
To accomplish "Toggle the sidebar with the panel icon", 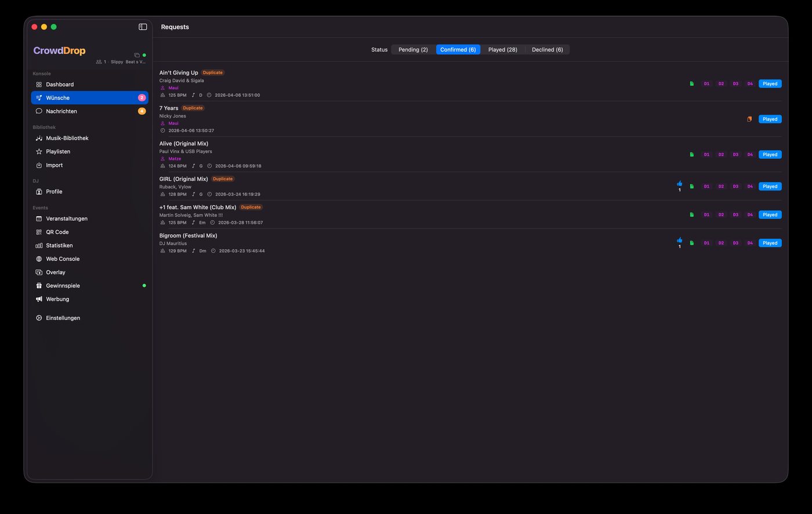I will tap(143, 27).
